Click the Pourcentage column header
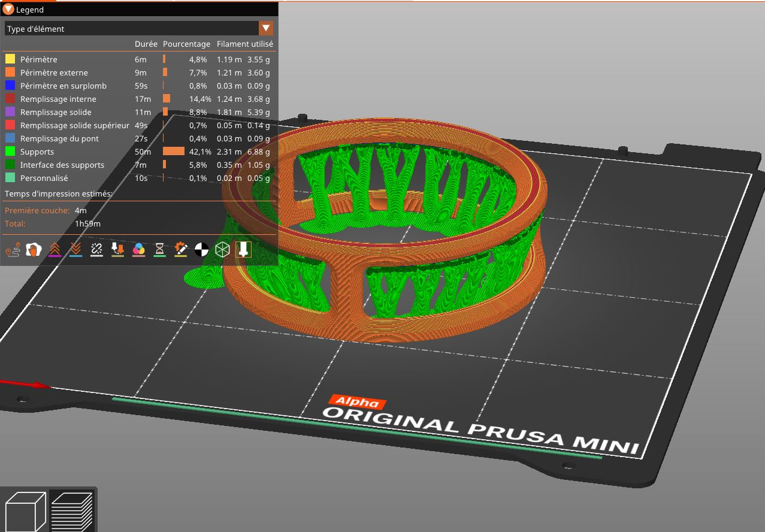 point(187,44)
